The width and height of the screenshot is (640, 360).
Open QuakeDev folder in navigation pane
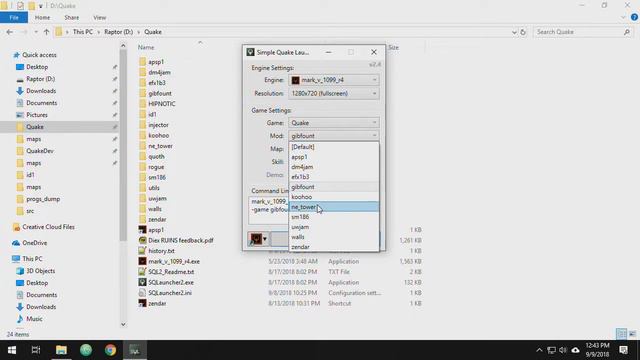(40, 151)
